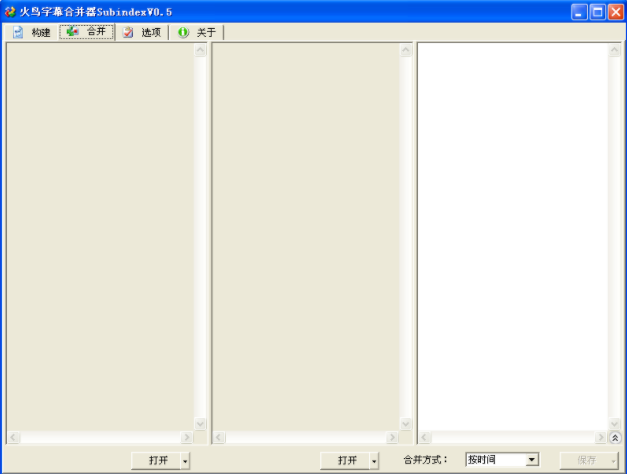Maximize the Subindex window
This screenshot has width=627, height=474.
[598, 11]
